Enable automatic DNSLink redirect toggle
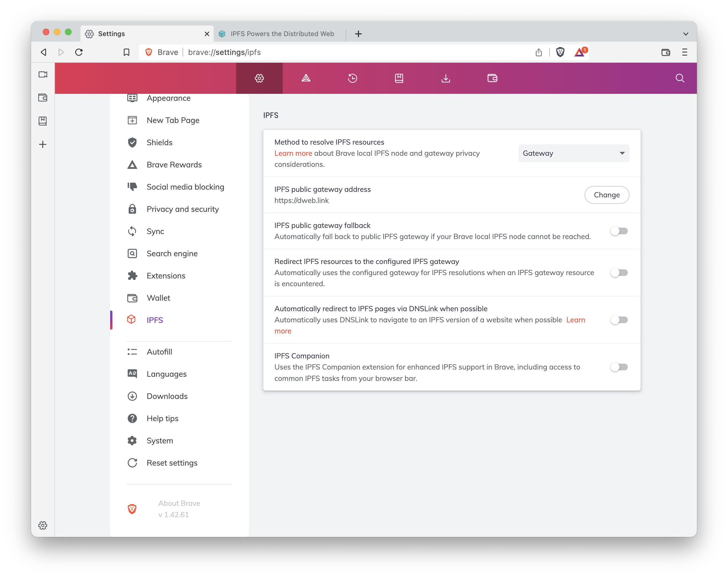 619,320
